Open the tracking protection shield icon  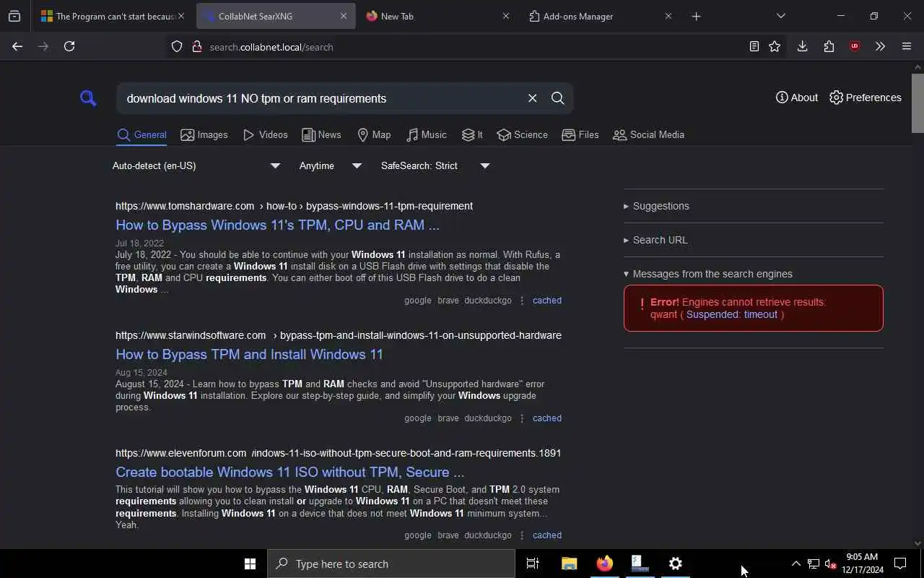[x=177, y=47]
